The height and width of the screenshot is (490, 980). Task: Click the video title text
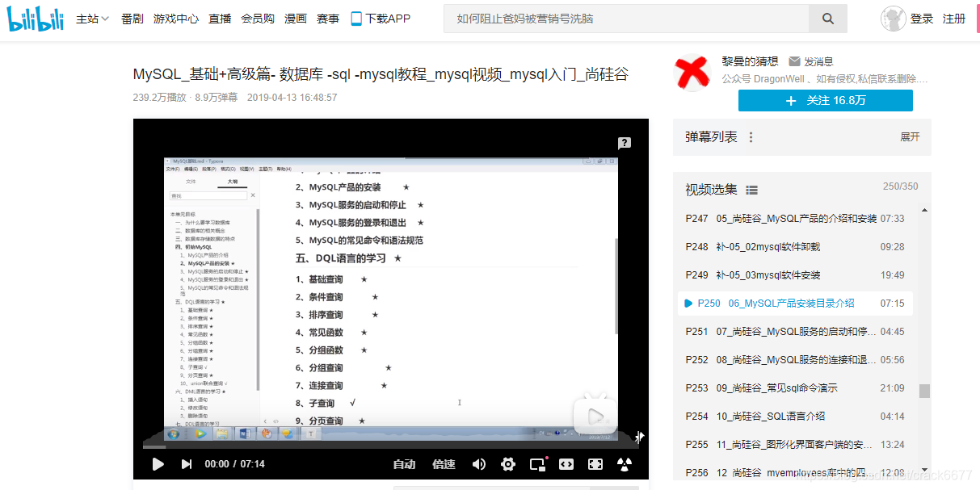click(x=381, y=75)
